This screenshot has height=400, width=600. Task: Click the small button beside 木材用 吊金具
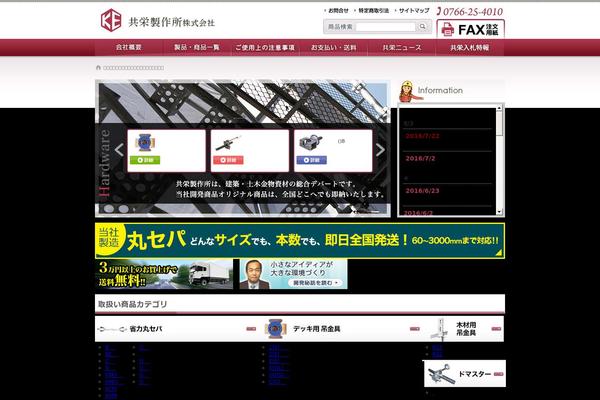(x=496, y=329)
